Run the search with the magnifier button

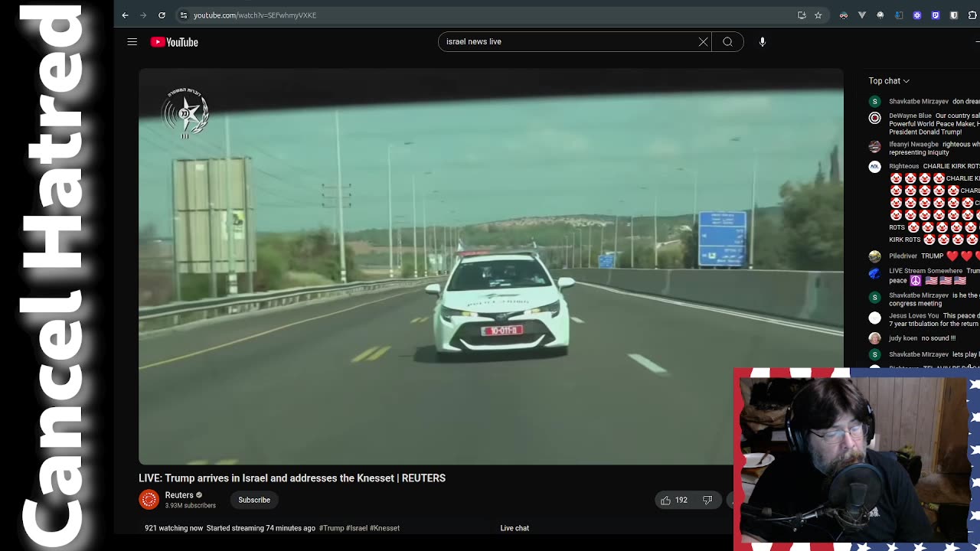point(727,42)
